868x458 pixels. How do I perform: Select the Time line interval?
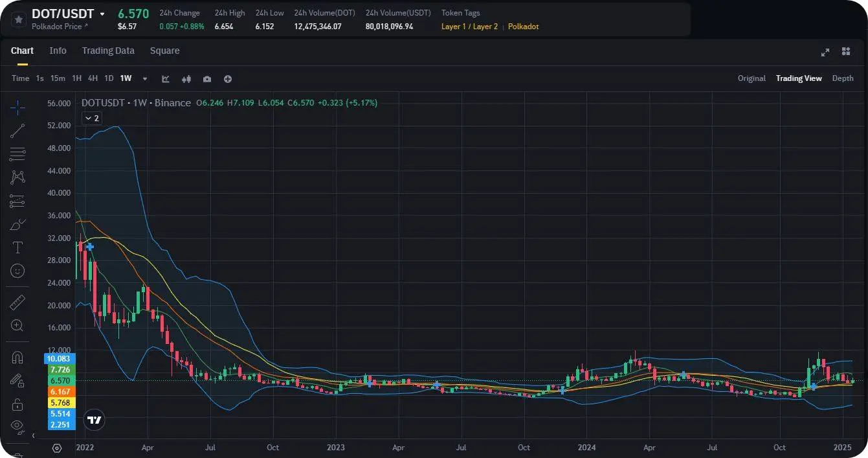click(x=20, y=78)
